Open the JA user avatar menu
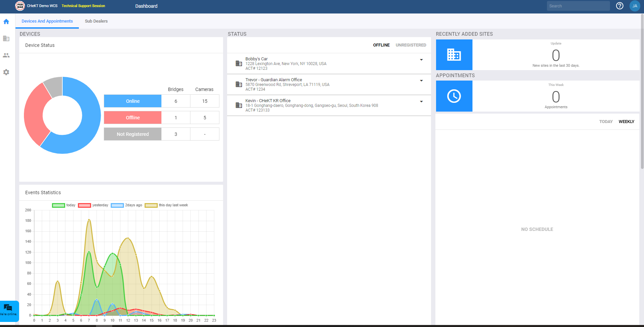 click(635, 6)
